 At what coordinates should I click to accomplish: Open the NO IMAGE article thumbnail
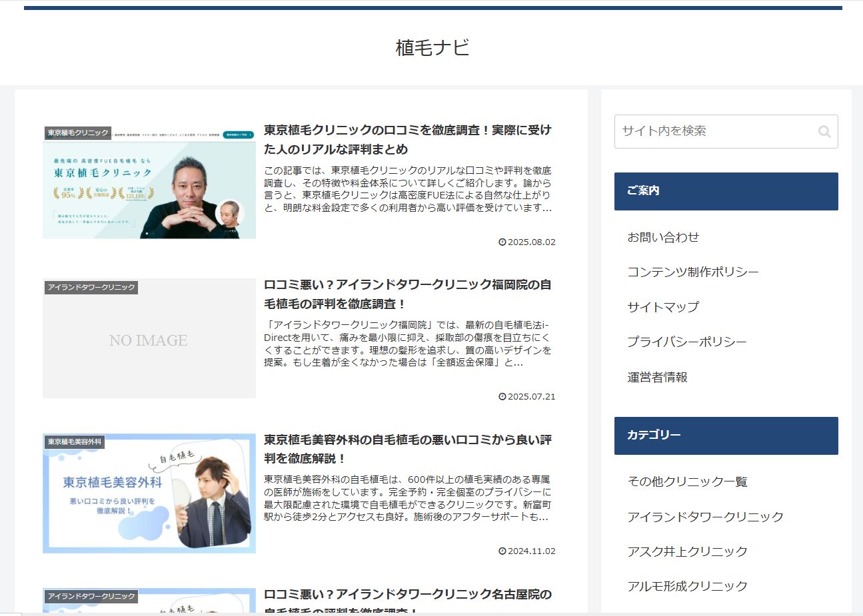click(x=149, y=340)
